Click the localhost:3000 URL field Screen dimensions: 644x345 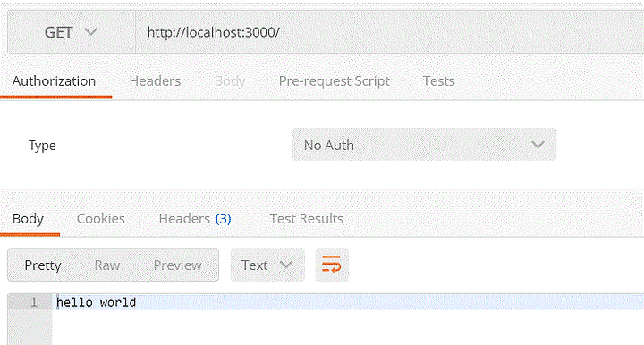coord(389,32)
